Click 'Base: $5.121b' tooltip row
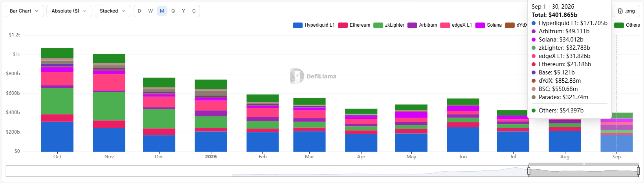Viewport: 644px width, 183px height. pos(553,72)
